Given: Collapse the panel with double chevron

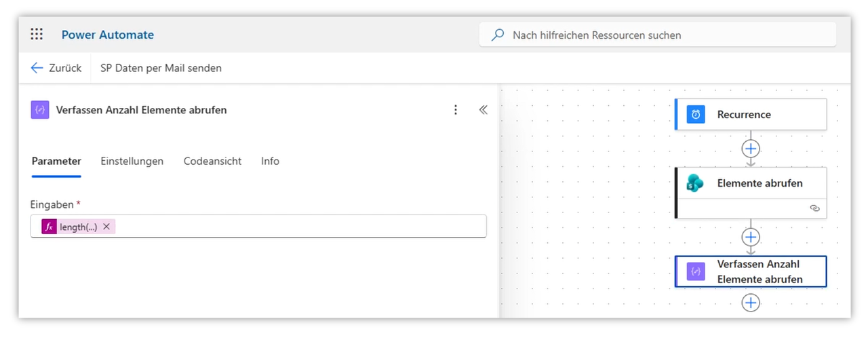Looking at the screenshot, I should (x=484, y=110).
